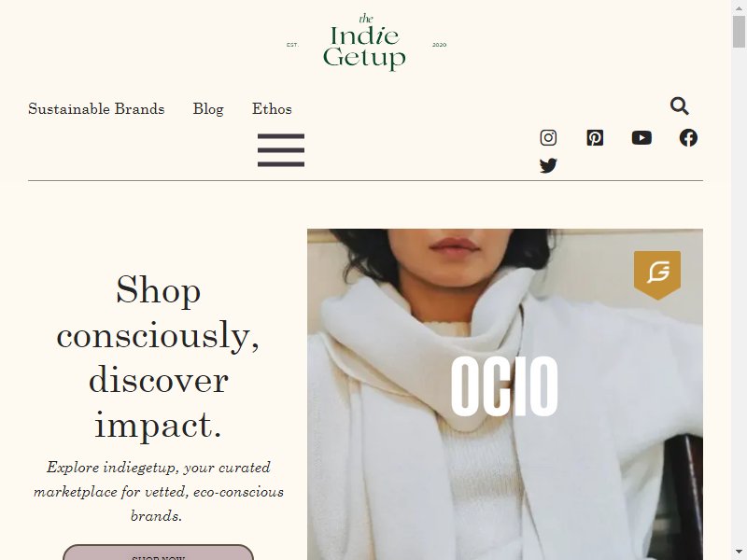Open the Pinterest icon link
The width and height of the screenshot is (747, 560).
pos(595,137)
